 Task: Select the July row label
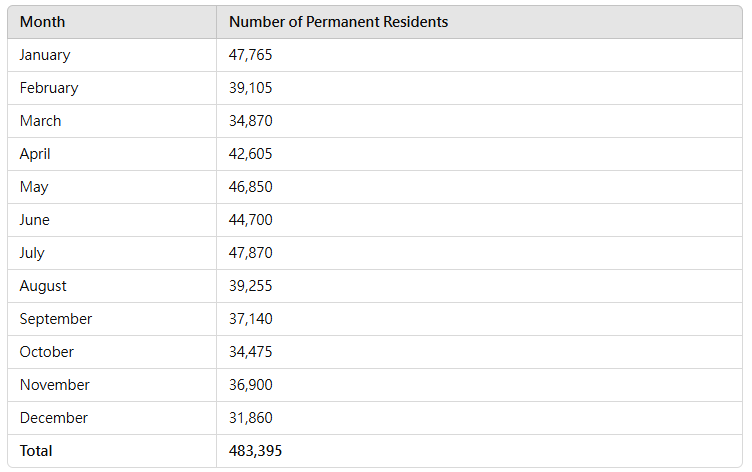[x=32, y=253]
